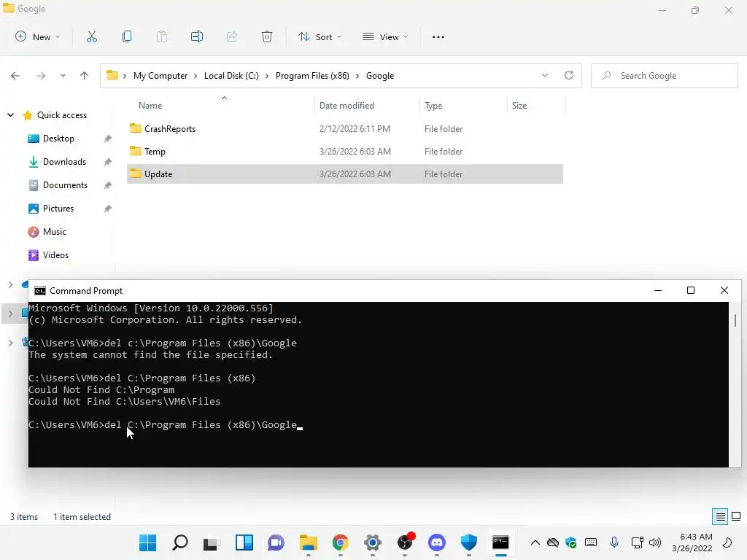Image resolution: width=747 pixels, height=560 pixels.
Task: Select the Temp folder
Action: point(345,151)
